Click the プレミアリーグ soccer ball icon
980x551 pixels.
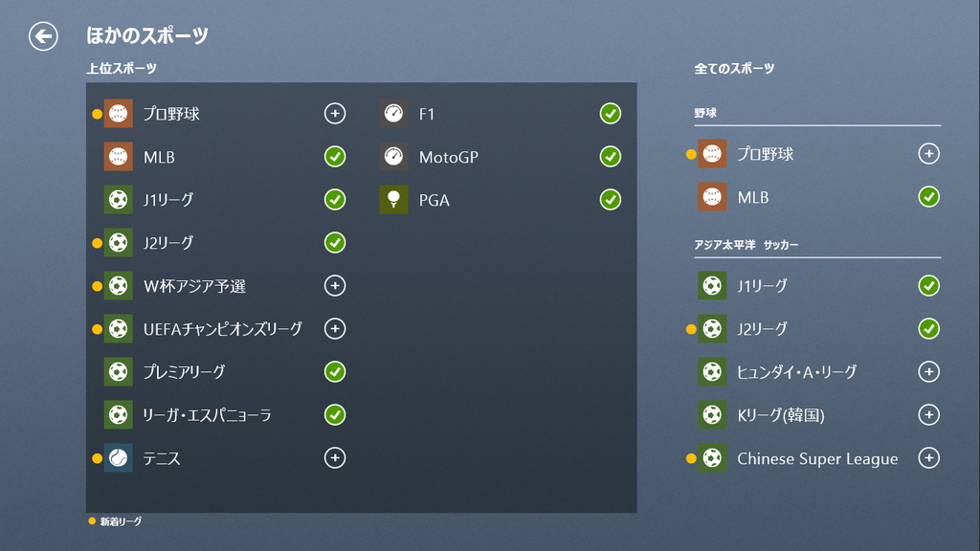click(x=118, y=371)
